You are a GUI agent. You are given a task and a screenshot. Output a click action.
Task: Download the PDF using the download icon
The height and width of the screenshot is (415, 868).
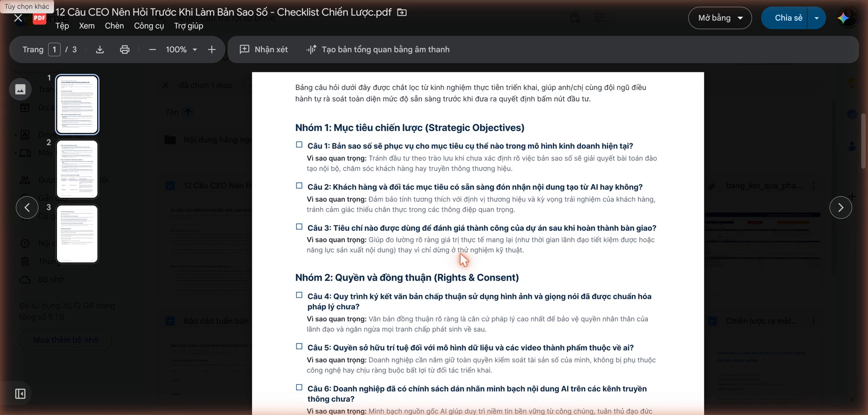point(100,50)
